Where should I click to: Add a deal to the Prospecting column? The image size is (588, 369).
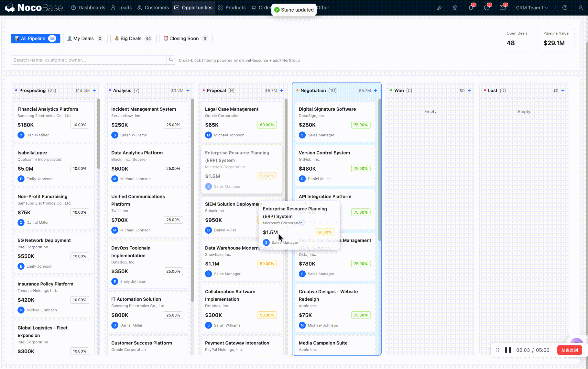[94, 91]
